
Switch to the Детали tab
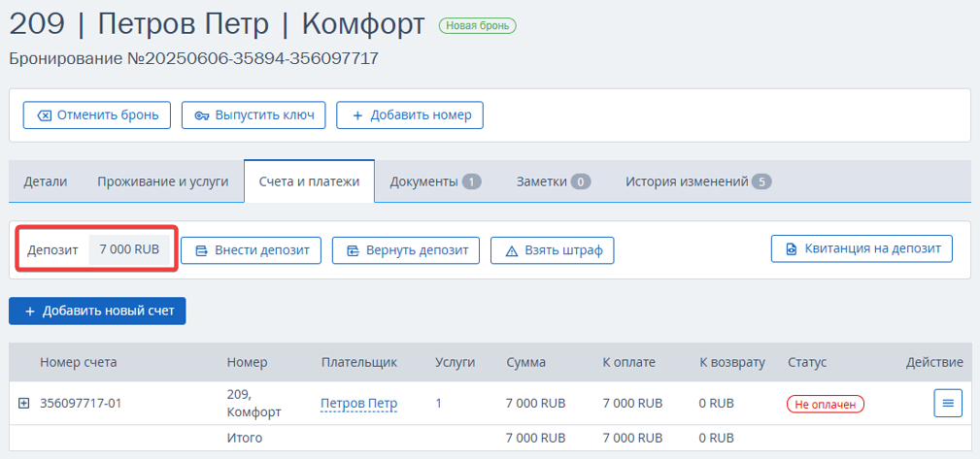(46, 181)
